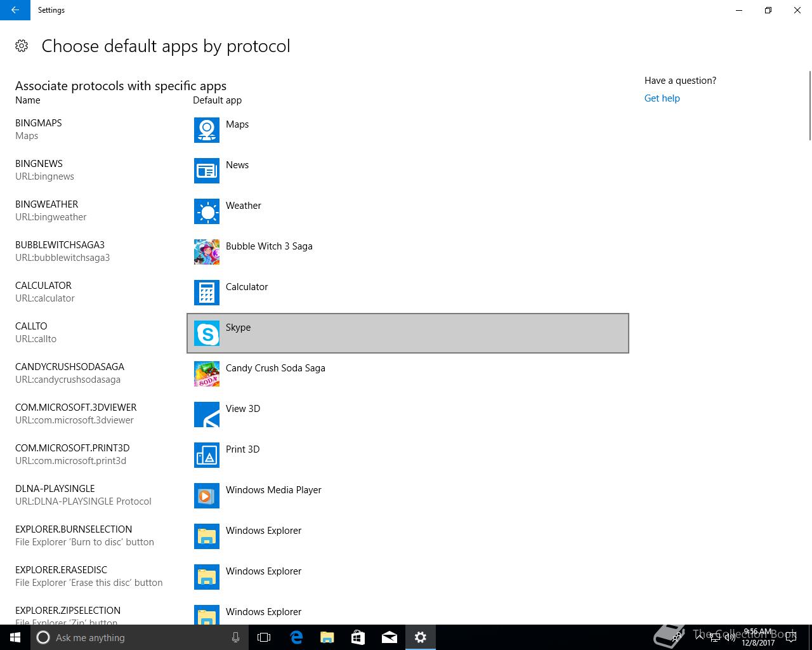Launch Microsoft Edge from taskbar
The image size is (812, 650).
(296, 637)
